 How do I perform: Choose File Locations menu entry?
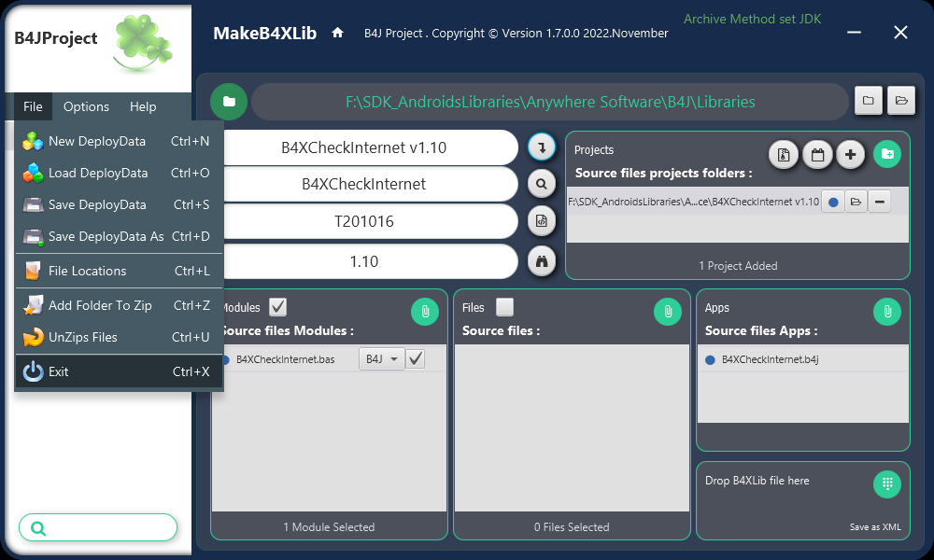click(x=119, y=271)
